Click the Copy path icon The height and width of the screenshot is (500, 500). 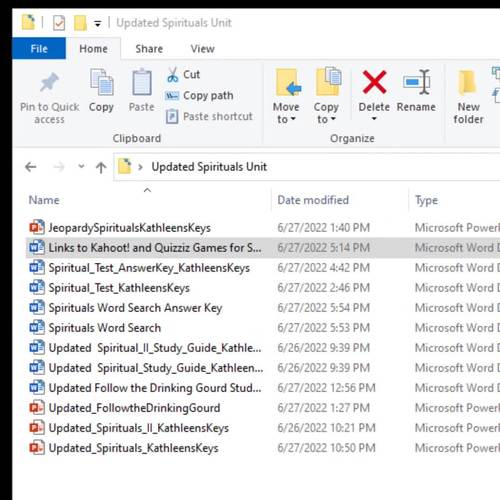click(x=172, y=96)
